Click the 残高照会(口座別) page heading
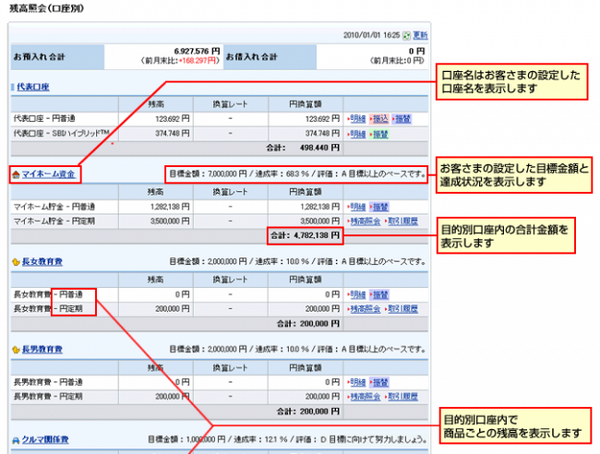The height and width of the screenshot is (454, 600). [x=46, y=8]
